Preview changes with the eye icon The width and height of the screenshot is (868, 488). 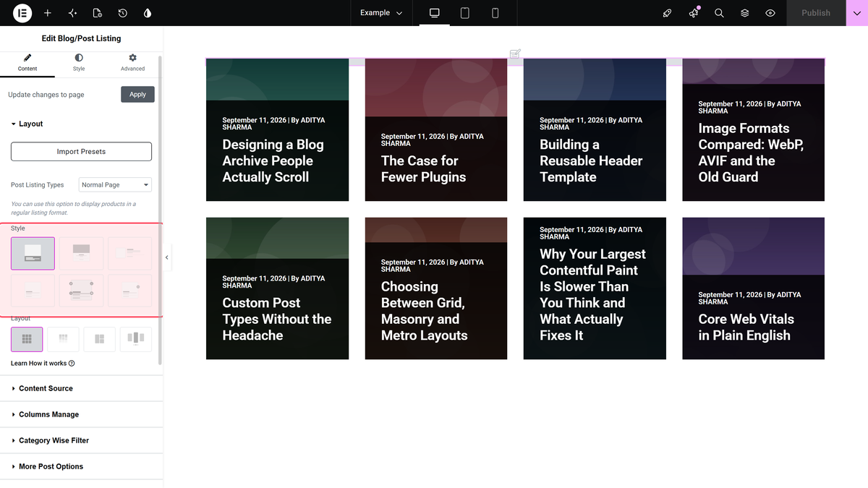coord(770,13)
